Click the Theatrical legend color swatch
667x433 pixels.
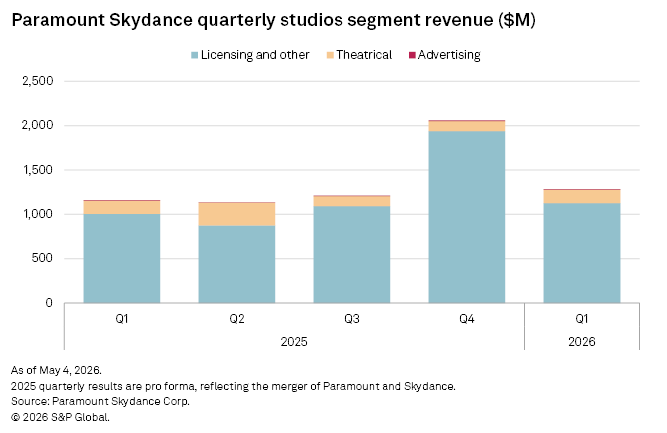[330, 55]
